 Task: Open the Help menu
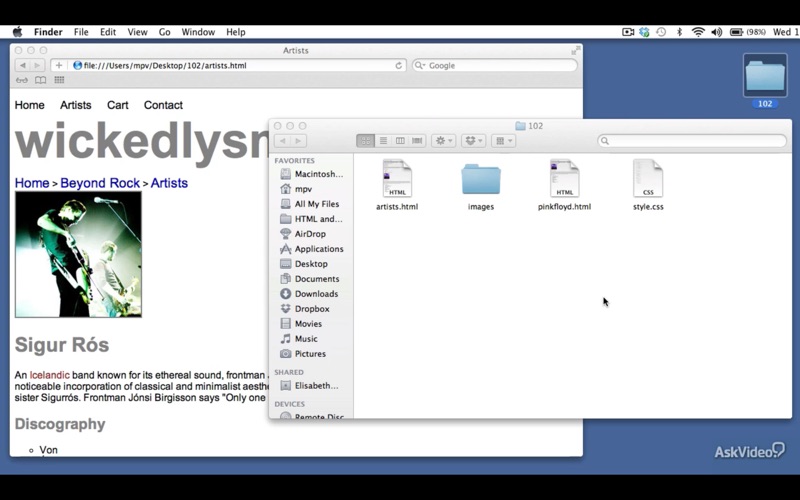(x=236, y=32)
